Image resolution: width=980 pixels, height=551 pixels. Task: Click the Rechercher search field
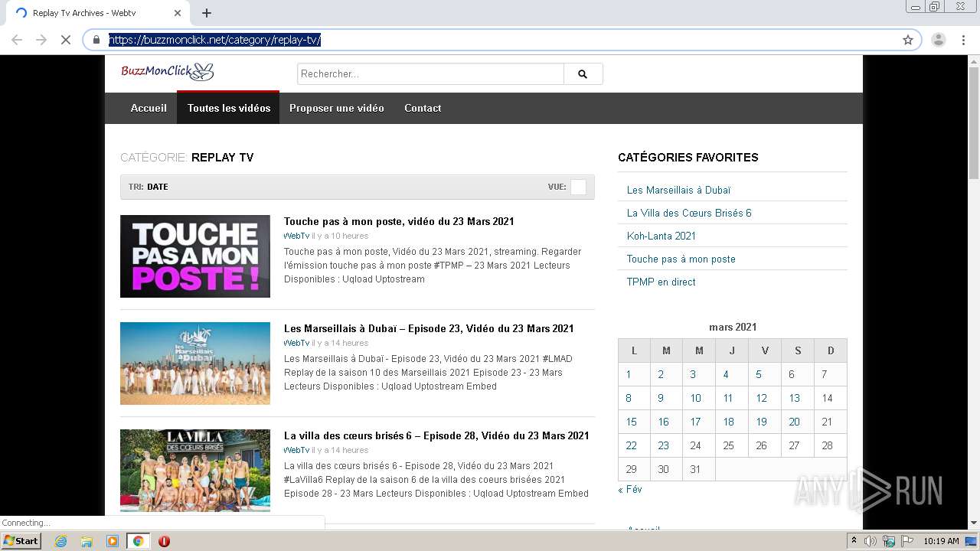pos(430,74)
